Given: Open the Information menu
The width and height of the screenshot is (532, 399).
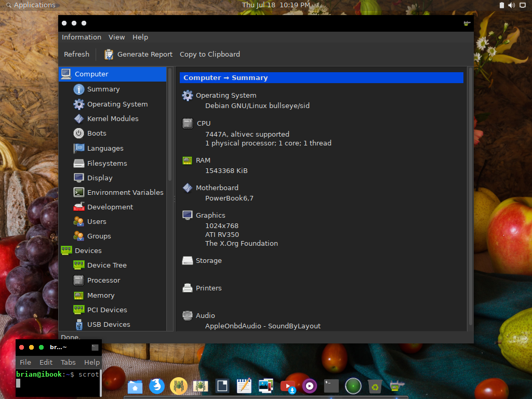Looking at the screenshot, I should [x=82, y=37].
